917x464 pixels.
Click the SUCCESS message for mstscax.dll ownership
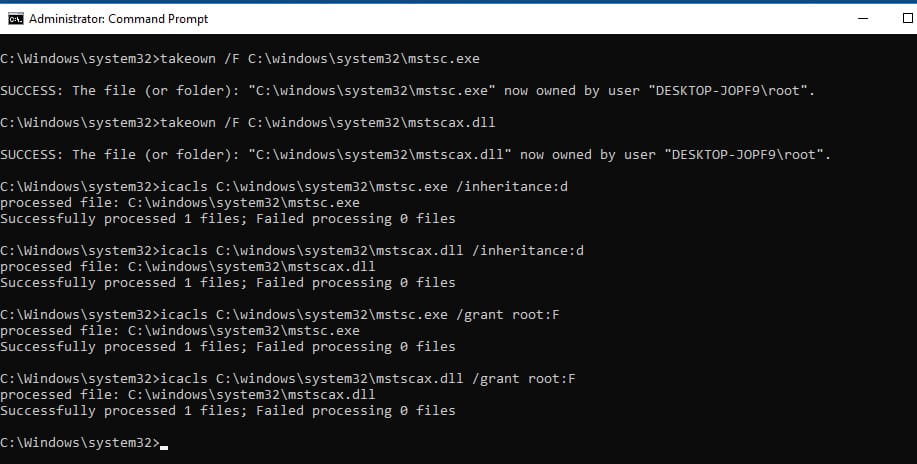tap(416, 154)
